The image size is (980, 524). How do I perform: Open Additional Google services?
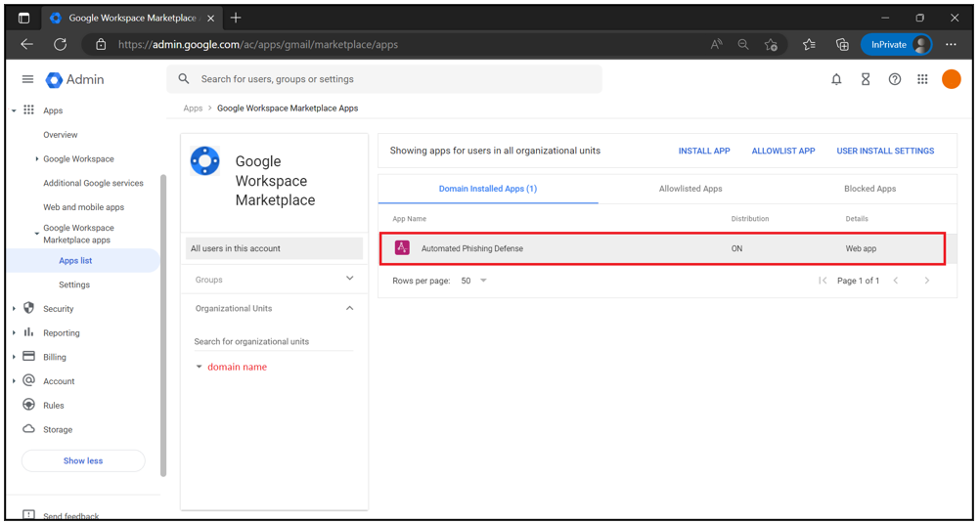click(x=93, y=183)
